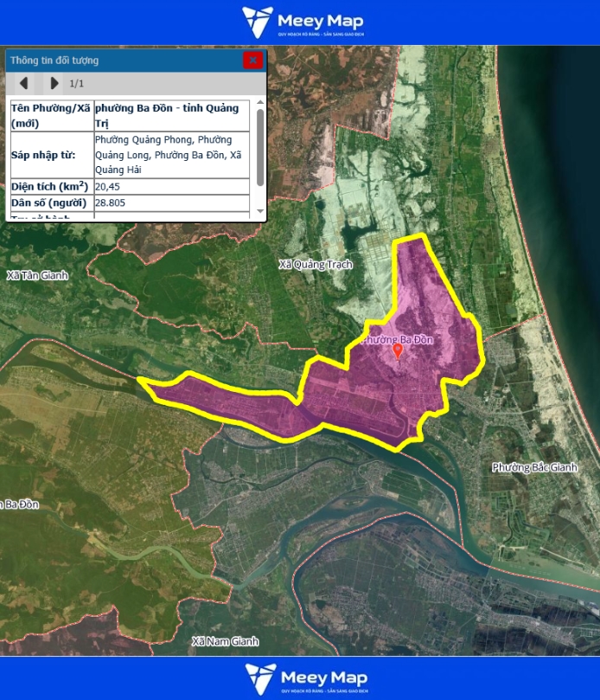
Task: Click the Meey Map logo in the top banner
Action: (302, 22)
